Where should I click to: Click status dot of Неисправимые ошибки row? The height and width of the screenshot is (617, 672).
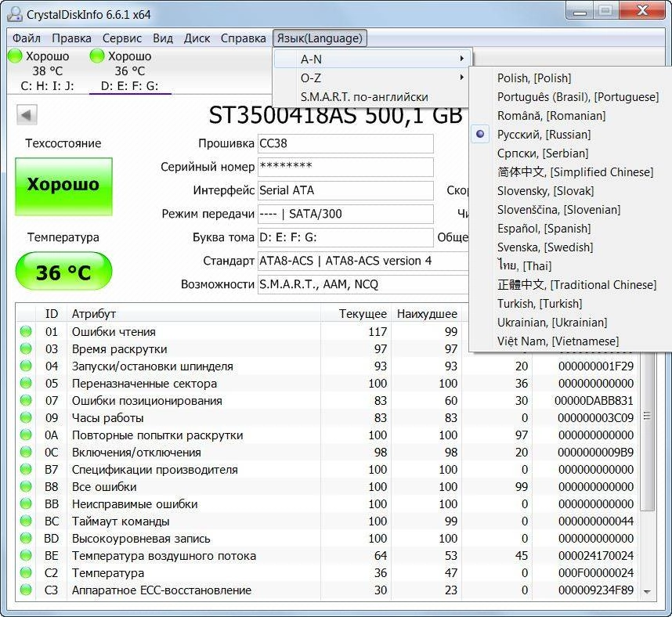point(26,503)
